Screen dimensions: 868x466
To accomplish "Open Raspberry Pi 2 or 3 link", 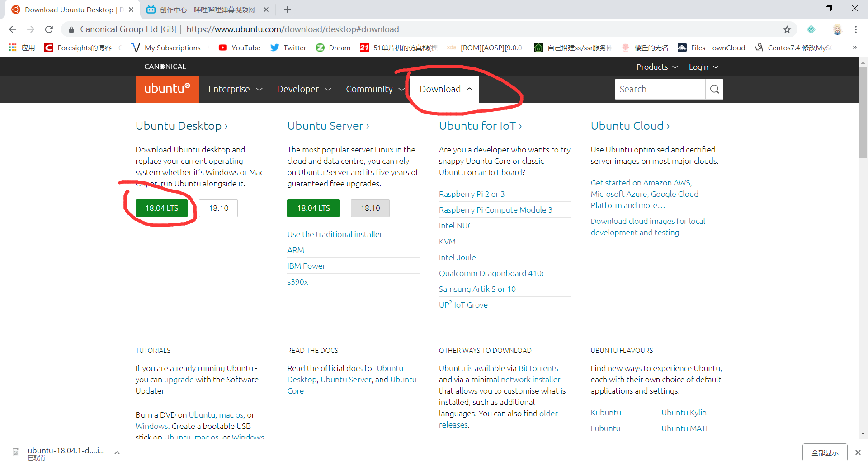I will tap(472, 194).
